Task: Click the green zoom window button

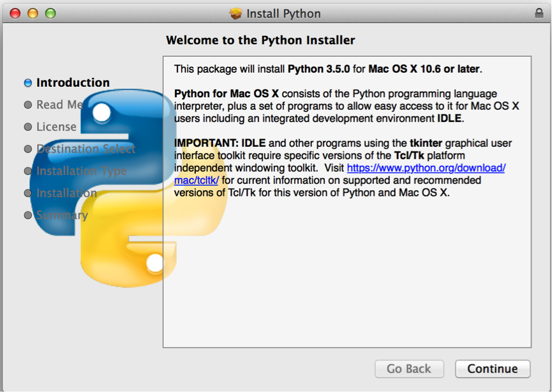Action: tap(50, 14)
